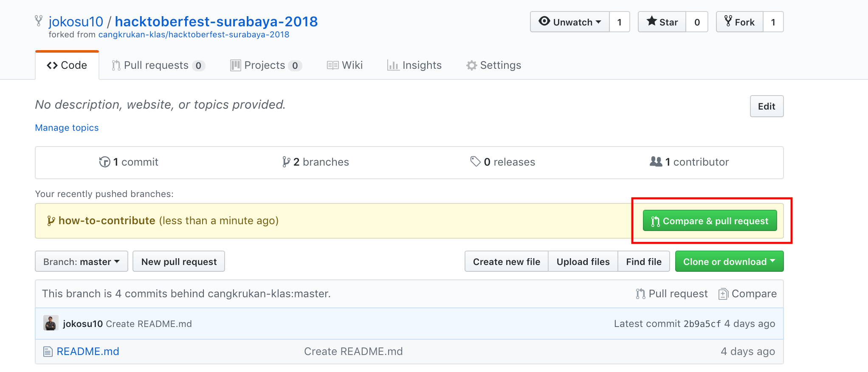Go to the Settings tab
Screen dimensions: 868x372
coord(494,65)
